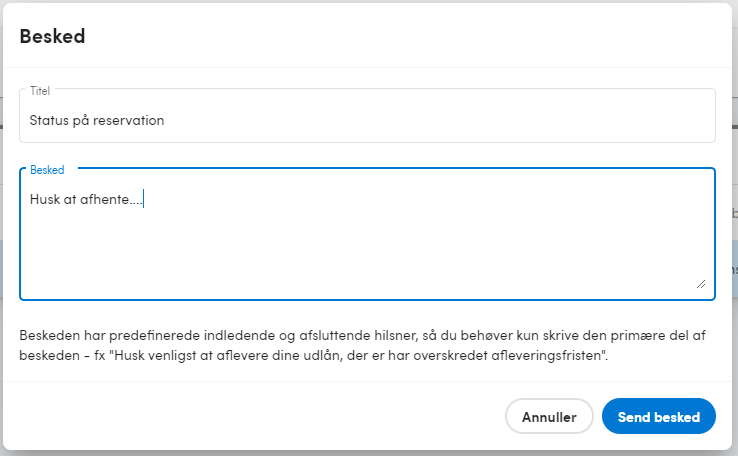Screen dimensions: 738x456
Task: Click the word 'reservation' in the title
Action: pyautogui.click(x=128, y=120)
